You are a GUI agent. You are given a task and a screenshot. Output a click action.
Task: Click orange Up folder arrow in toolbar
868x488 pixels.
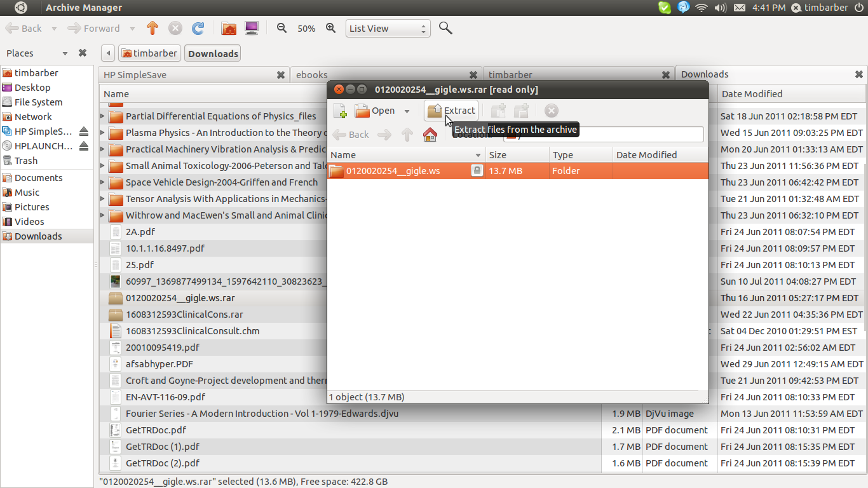point(153,29)
